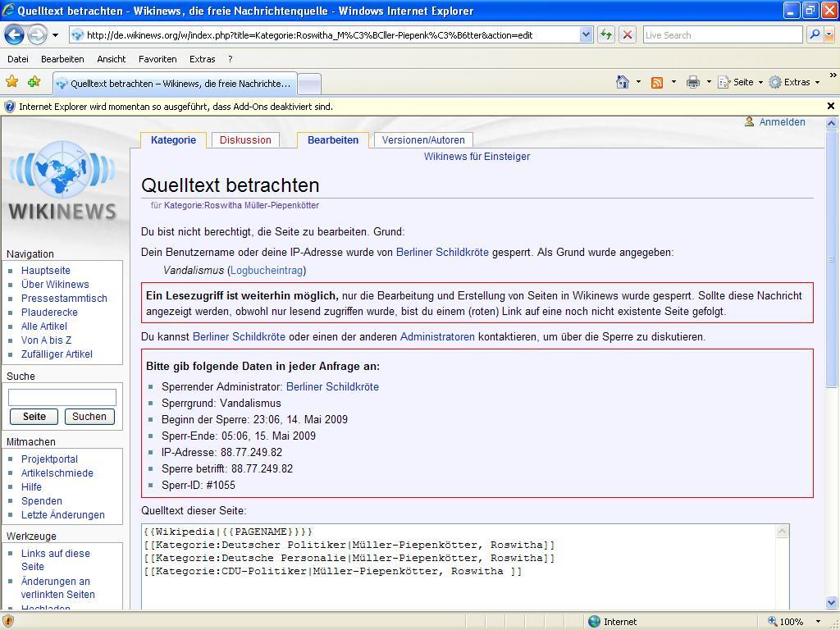
Task: Switch to the Kategorie page tab
Action: click(x=174, y=139)
